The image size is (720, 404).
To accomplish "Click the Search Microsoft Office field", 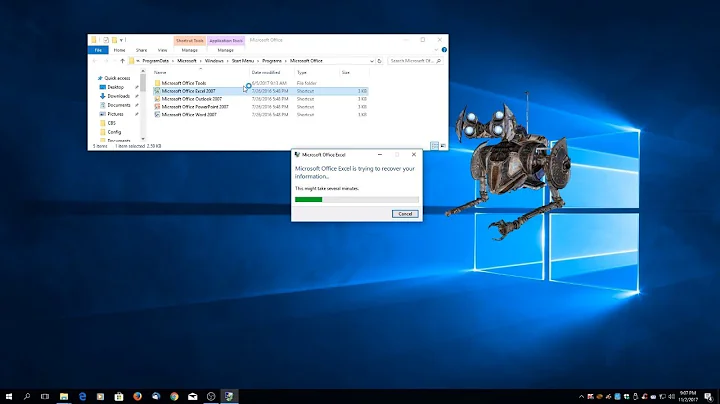I will (x=416, y=61).
